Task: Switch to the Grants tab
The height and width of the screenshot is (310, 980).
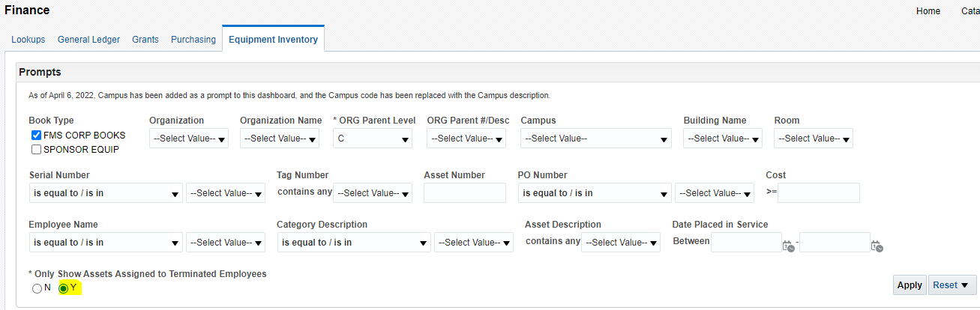Action: coord(145,40)
